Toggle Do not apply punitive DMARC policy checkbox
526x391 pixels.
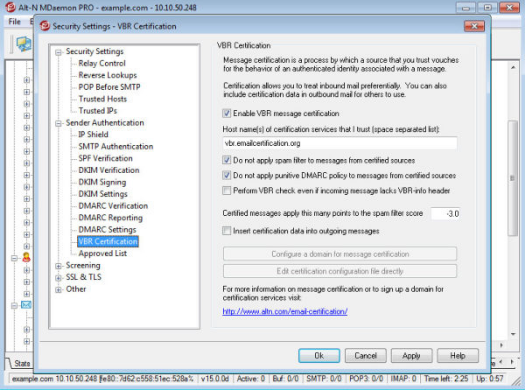226,175
